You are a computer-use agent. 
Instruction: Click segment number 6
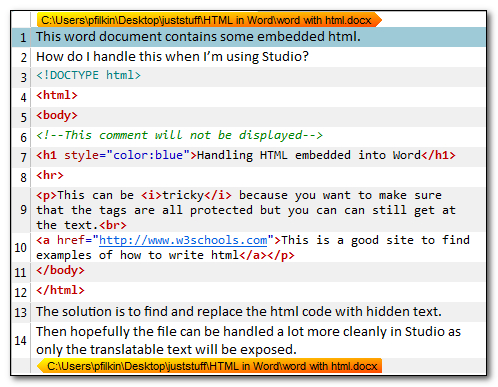(x=23, y=137)
